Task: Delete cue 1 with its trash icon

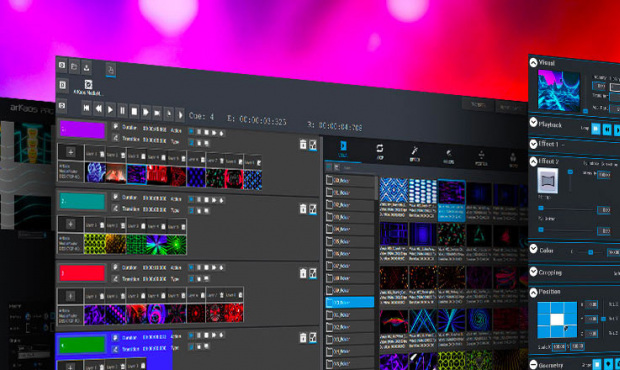Action: pyautogui.click(x=303, y=145)
